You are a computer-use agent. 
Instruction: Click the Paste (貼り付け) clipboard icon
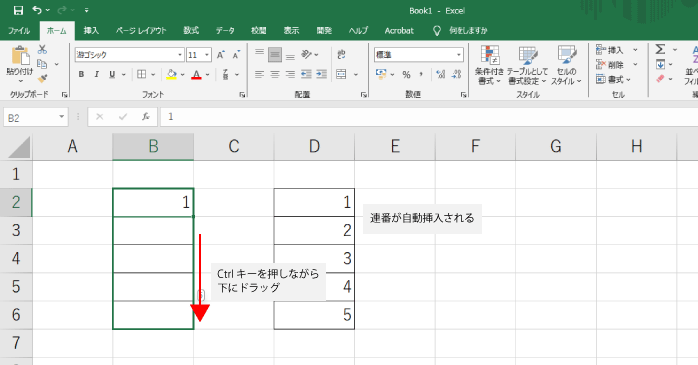click(x=20, y=56)
